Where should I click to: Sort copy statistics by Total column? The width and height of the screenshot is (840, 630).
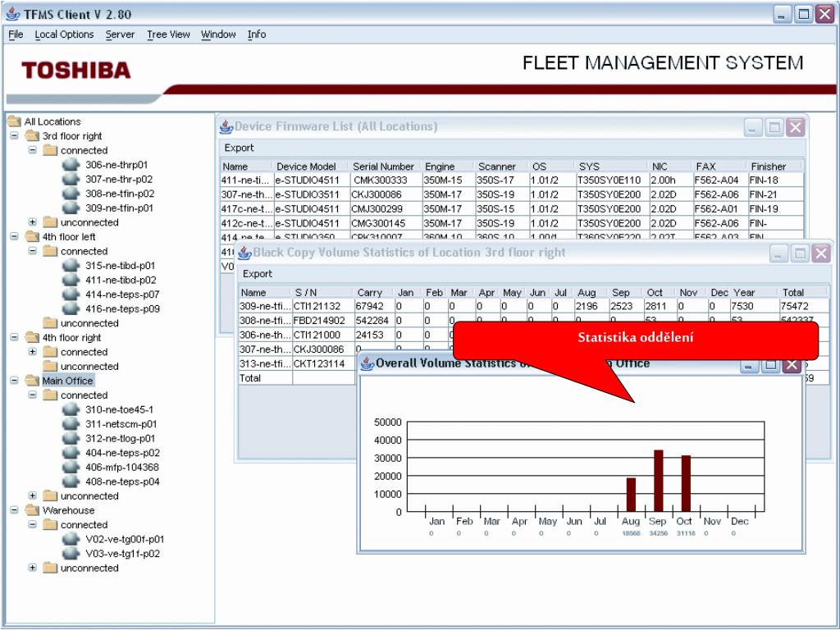[x=802, y=293]
